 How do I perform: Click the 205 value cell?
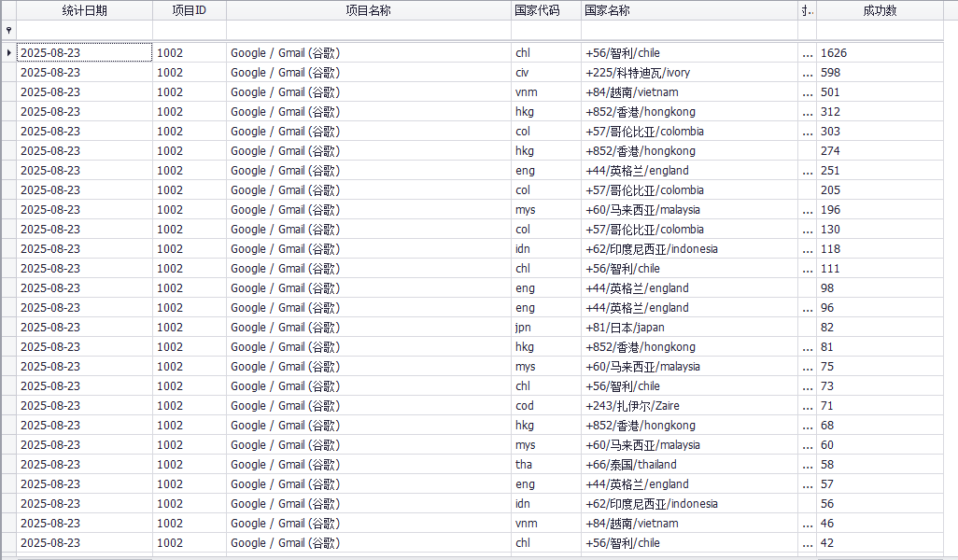(x=880, y=189)
